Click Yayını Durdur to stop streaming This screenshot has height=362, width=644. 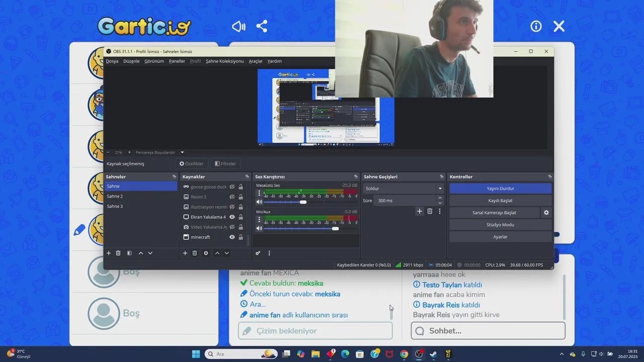[x=500, y=189]
